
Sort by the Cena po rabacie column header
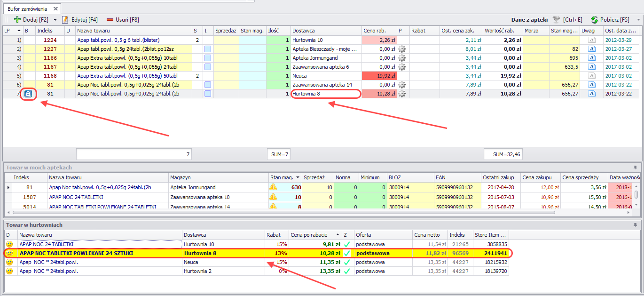click(x=314, y=234)
